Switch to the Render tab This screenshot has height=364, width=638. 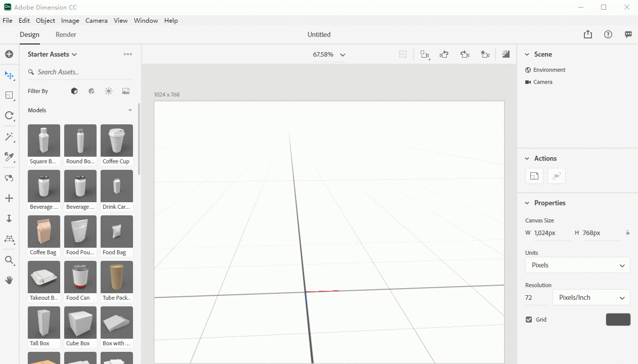pyautogui.click(x=66, y=34)
